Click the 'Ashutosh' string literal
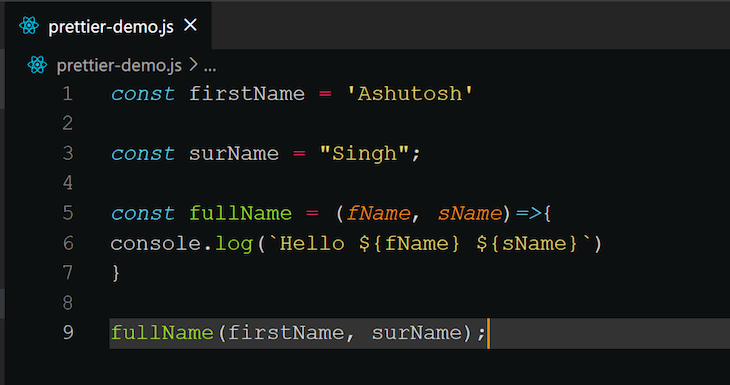This screenshot has height=385, width=730. (410, 94)
